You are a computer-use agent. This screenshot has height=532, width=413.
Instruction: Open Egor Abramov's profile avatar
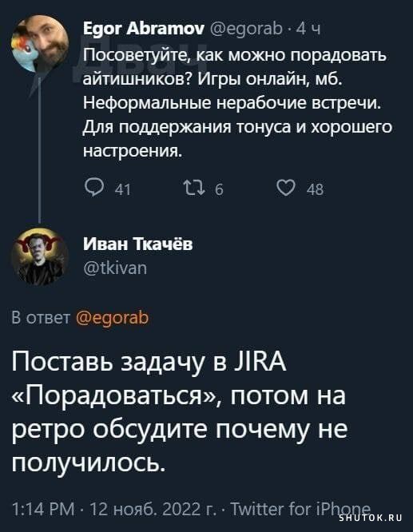tap(40, 43)
